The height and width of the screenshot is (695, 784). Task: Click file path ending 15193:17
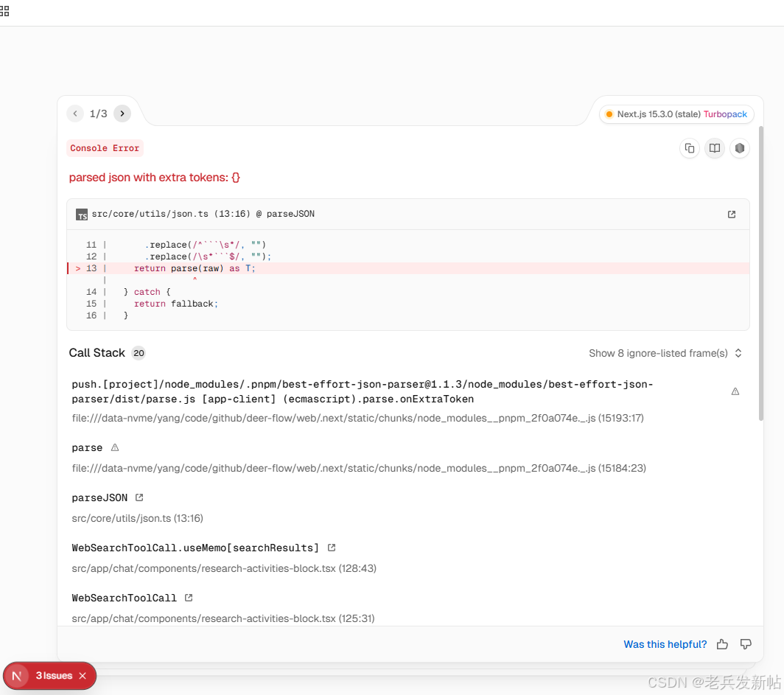358,418
